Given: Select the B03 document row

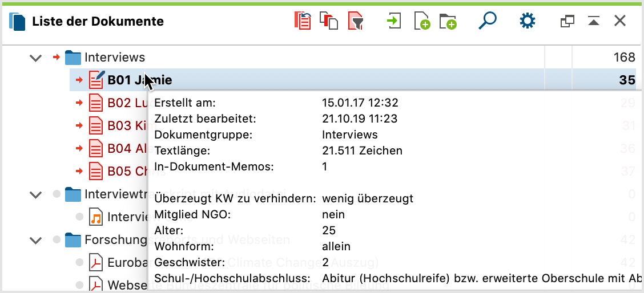Looking at the screenshot, I should [127, 125].
